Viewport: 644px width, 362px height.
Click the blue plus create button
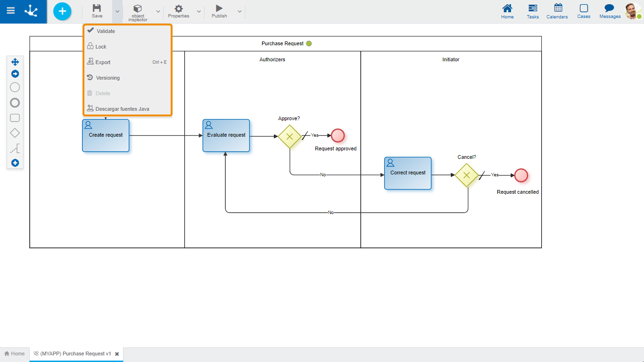62,11
